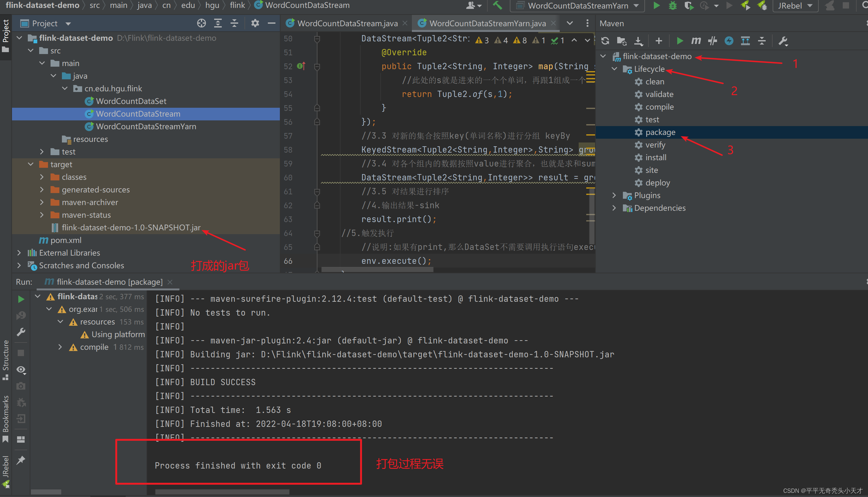Image resolution: width=868 pixels, height=497 pixels.
Task: Select flink-dataset-demo-1.0-SNAPSHOT.jar file
Action: 131,228
